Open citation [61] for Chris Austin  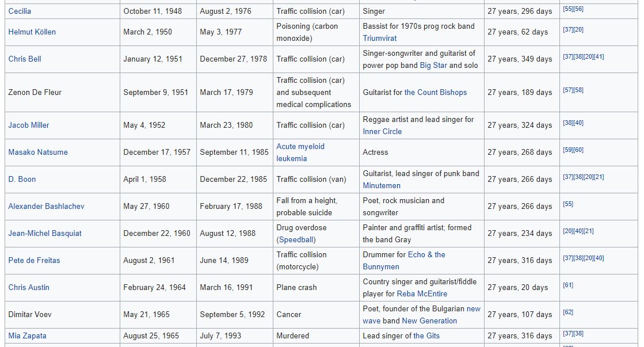coord(568,285)
